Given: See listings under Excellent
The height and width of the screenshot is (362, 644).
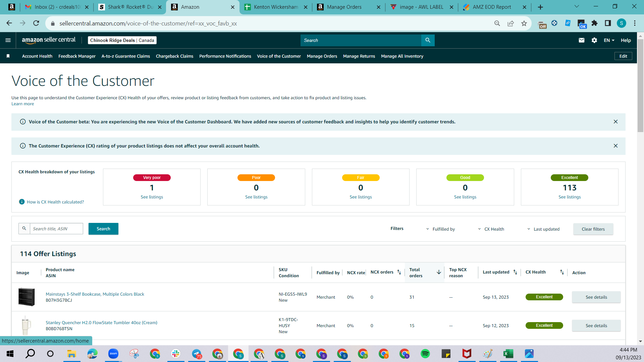Looking at the screenshot, I should [570, 197].
